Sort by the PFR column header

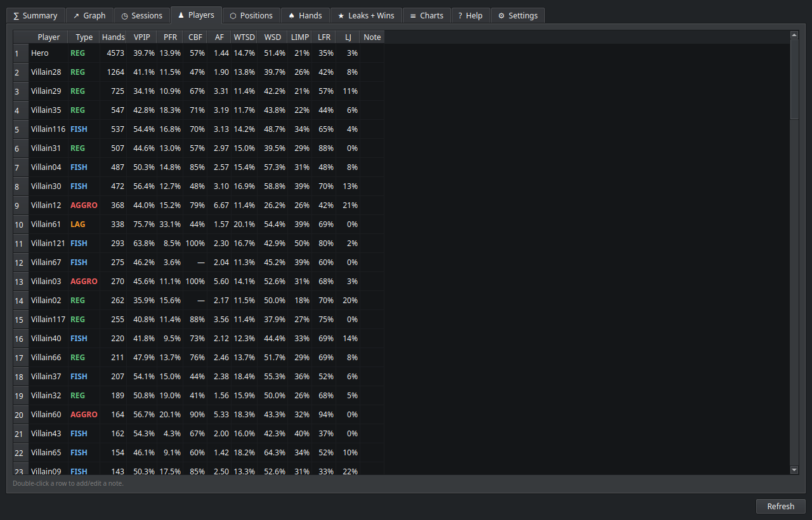pos(170,37)
